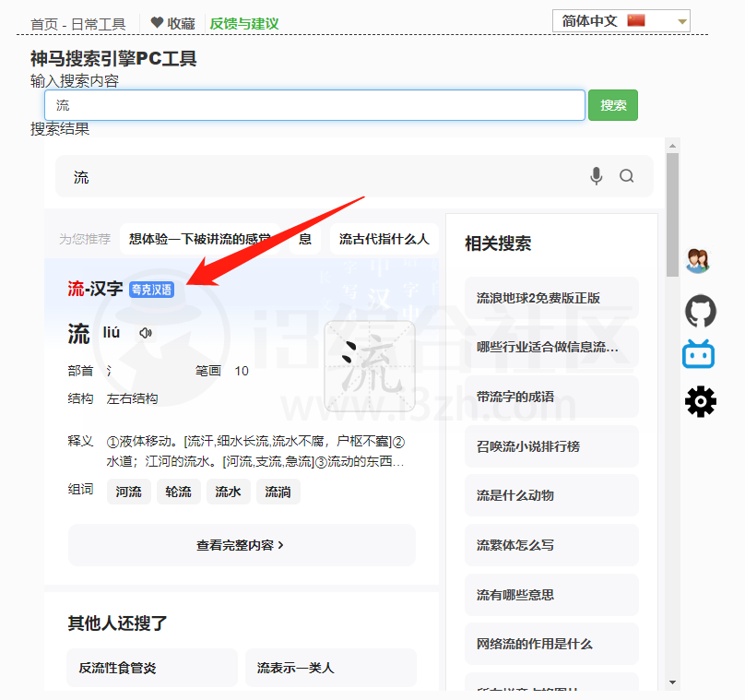Image resolution: width=745 pixels, height=700 pixels.
Task: Click the word chip 轮流
Action: coord(179,492)
